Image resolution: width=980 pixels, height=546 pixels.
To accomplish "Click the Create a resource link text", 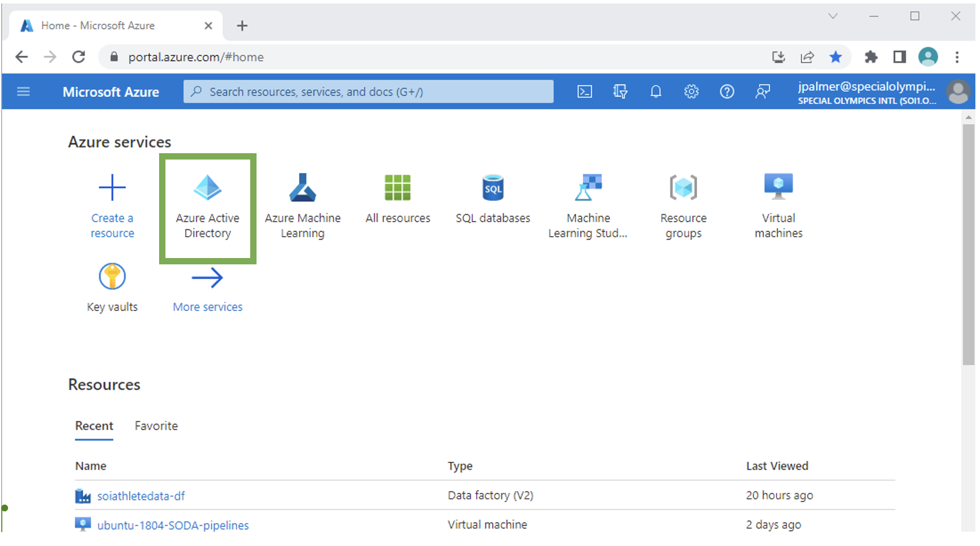I will point(112,226).
